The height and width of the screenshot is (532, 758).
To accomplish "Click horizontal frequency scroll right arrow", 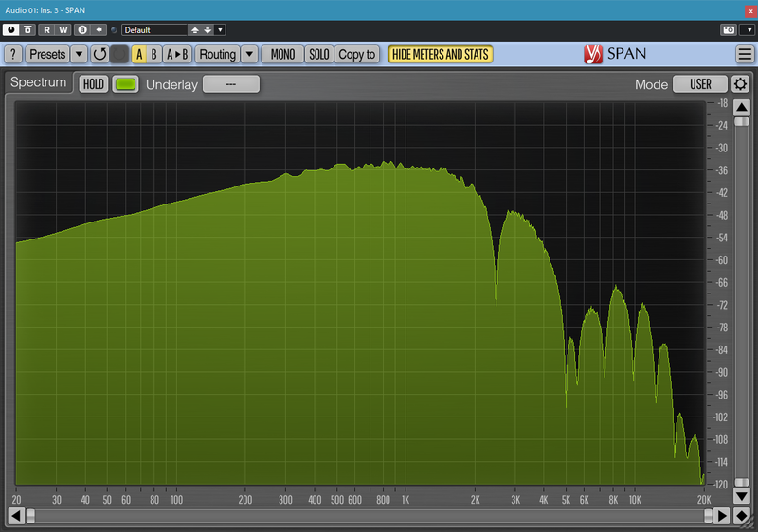I will pyautogui.click(x=722, y=516).
